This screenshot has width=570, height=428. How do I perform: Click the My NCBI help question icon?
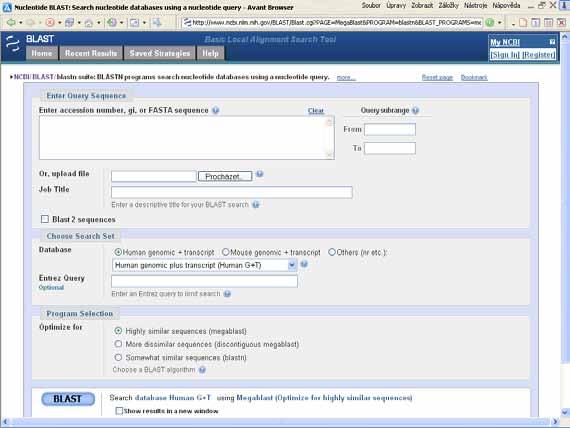click(x=552, y=42)
